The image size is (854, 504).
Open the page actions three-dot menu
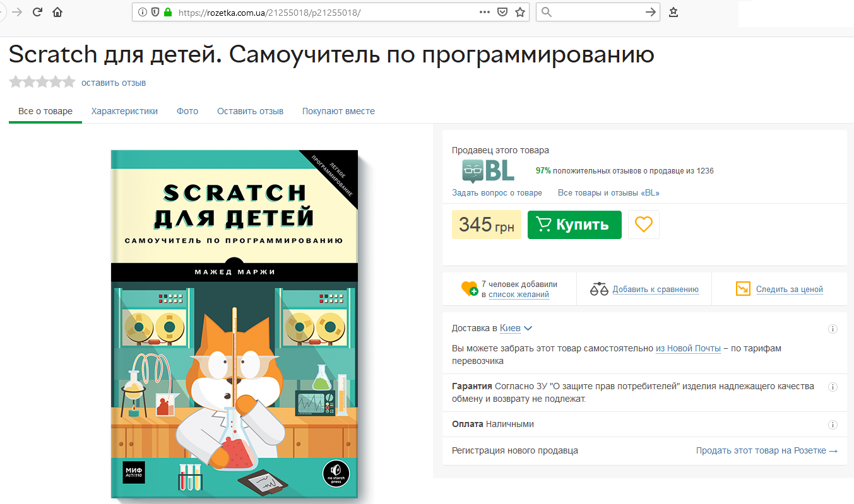click(485, 12)
